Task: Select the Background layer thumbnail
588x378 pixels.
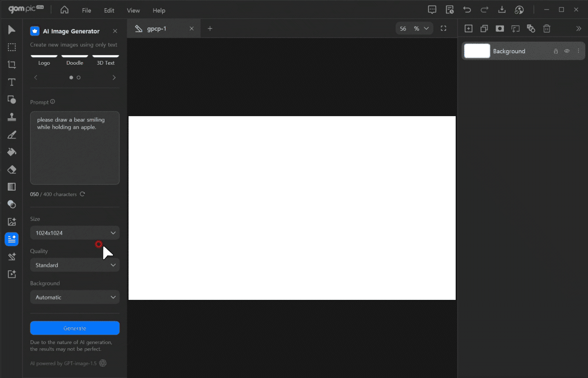Action: (x=477, y=51)
